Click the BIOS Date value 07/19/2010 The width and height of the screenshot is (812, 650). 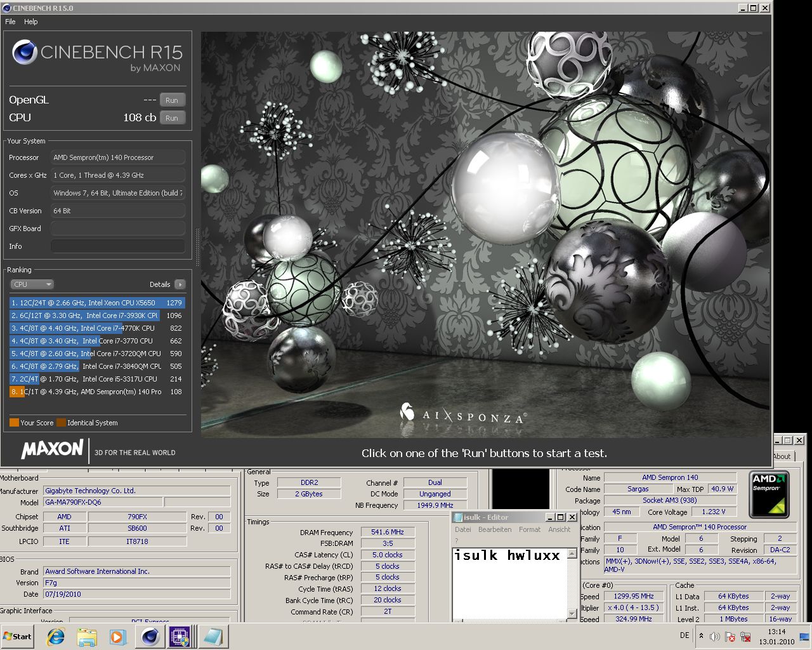(137, 594)
